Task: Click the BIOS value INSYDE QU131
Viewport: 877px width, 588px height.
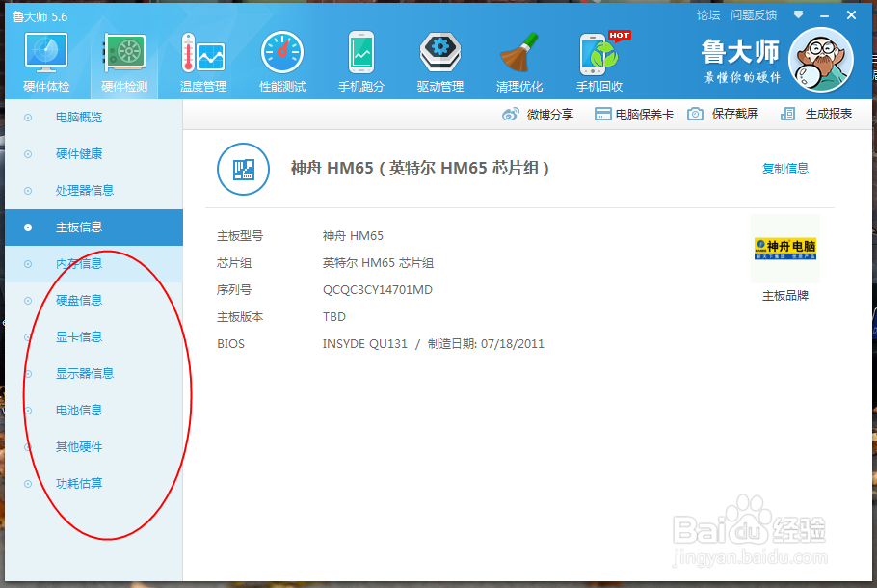Action: pyautogui.click(x=364, y=343)
